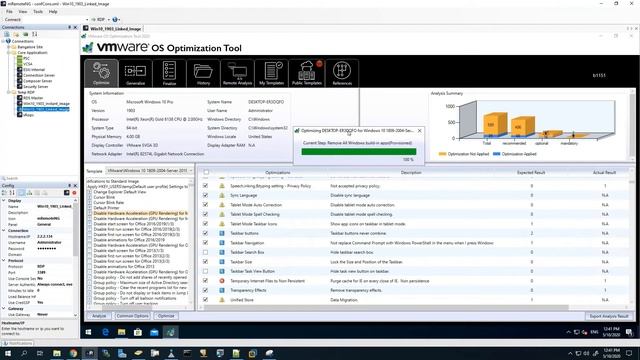The width and height of the screenshot is (640, 360).
Task: Click the new folder icon in Connections panel
Action: (16, 34)
